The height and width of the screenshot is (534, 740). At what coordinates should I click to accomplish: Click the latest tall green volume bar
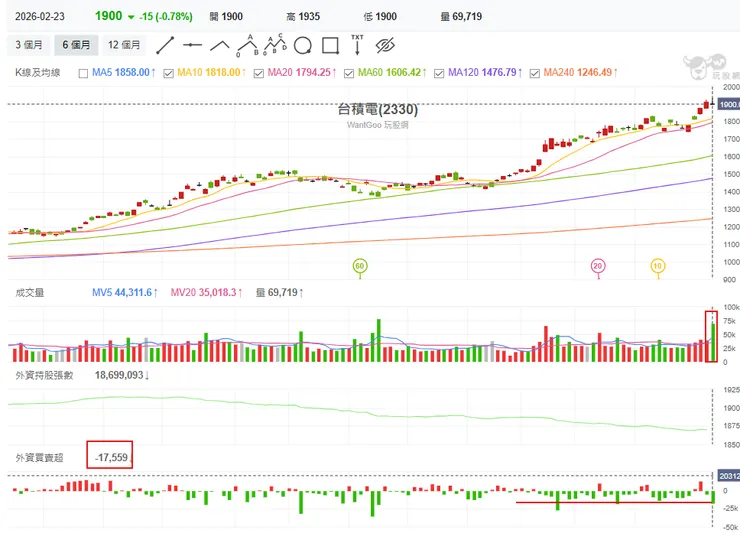[713, 342]
